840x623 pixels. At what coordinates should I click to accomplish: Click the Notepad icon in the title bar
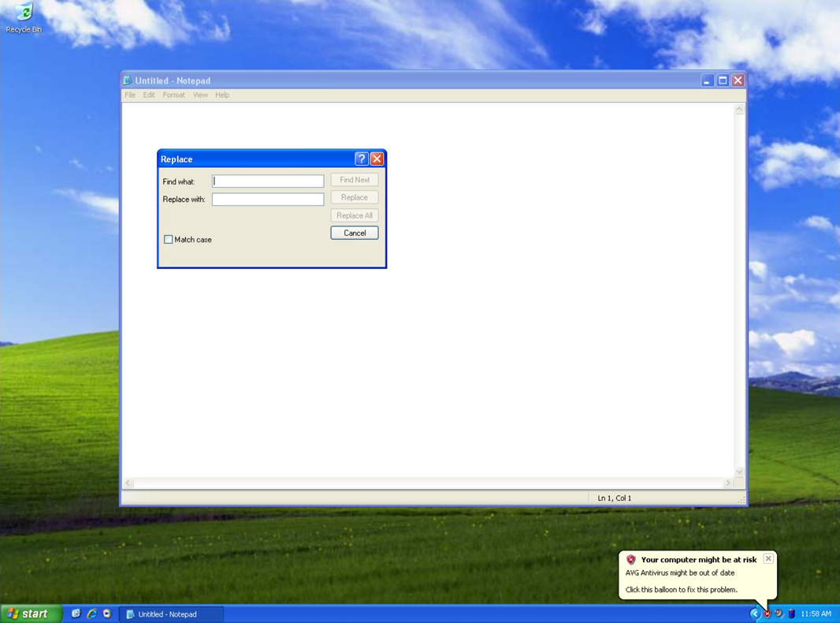[x=127, y=80]
